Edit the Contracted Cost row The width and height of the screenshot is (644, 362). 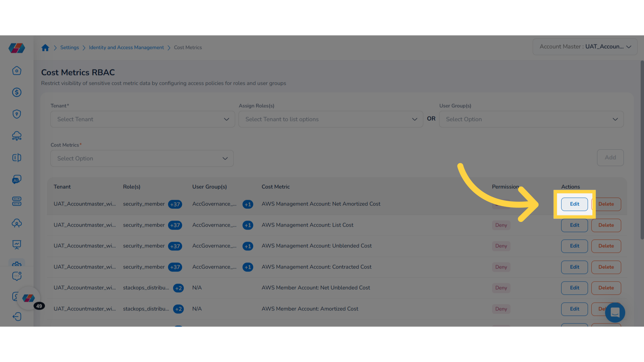(x=574, y=267)
